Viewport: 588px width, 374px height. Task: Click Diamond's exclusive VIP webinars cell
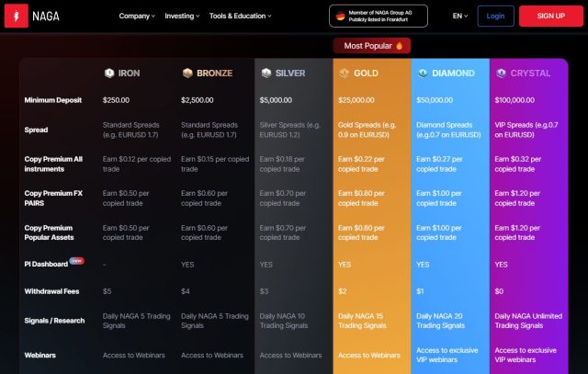pos(447,355)
